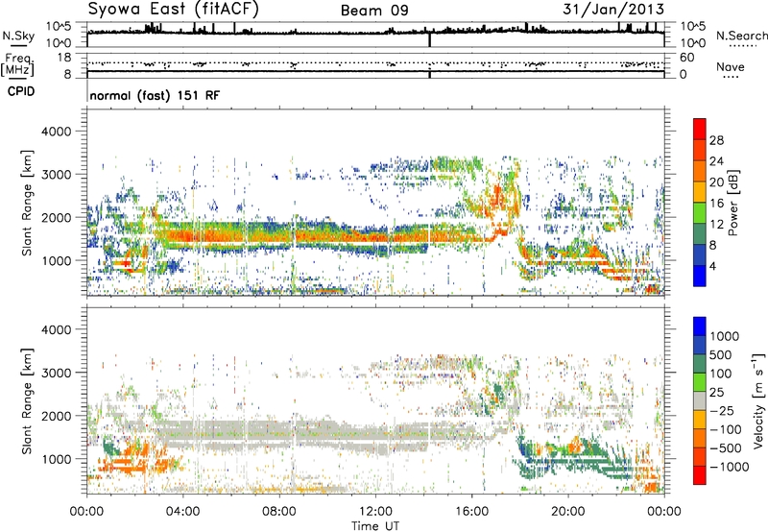
Task: Click the blue top of velocity colorbar
Action: [x=700, y=326]
